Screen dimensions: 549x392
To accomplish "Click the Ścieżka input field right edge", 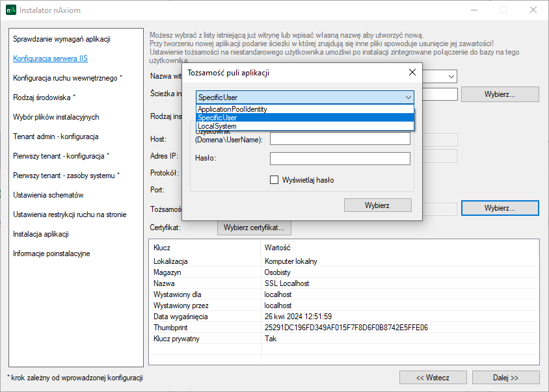I will [455, 94].
